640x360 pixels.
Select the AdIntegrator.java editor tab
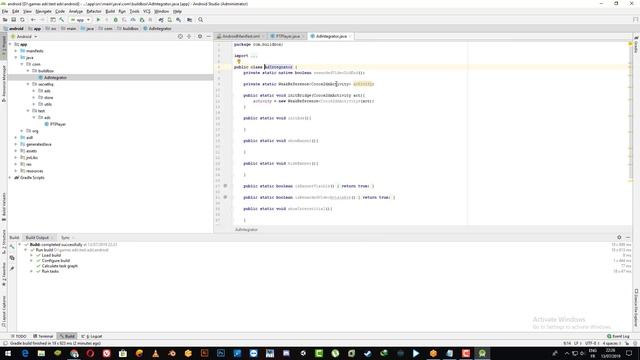coord(331,36)
